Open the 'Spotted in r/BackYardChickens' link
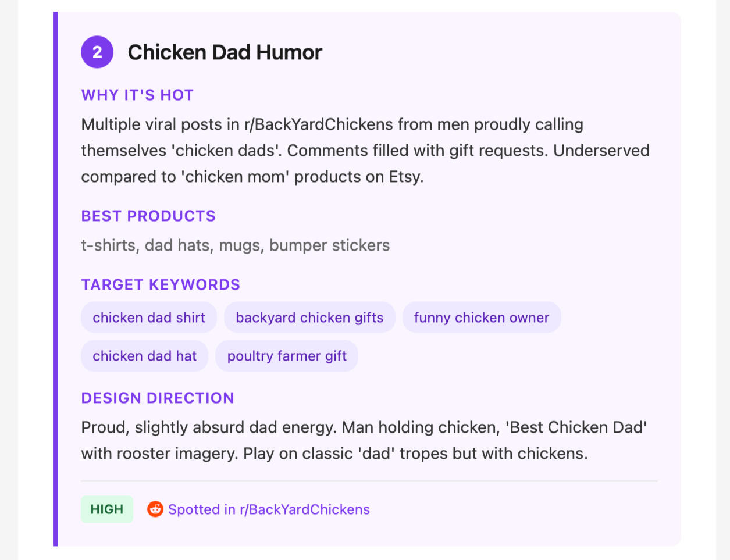The image size is (730, 560). [x=269, y=509]
